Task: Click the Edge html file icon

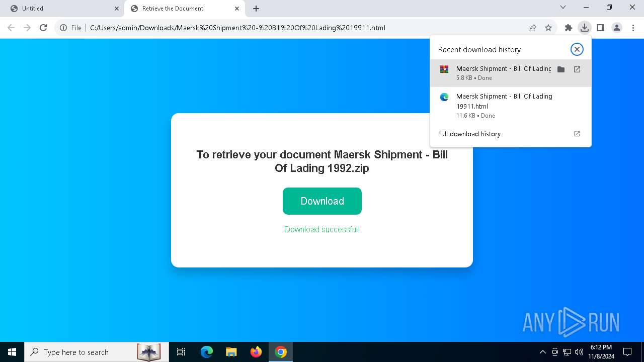Action: [444, 97]
